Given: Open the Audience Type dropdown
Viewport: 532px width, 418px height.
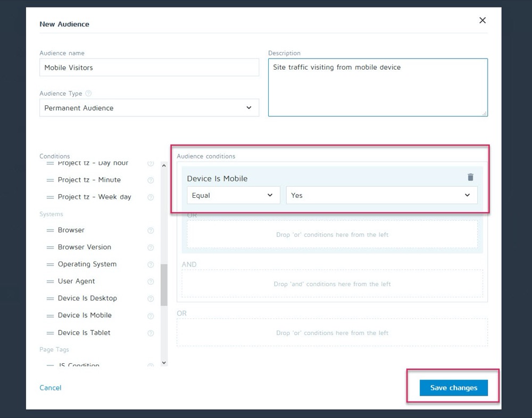Looking at the screenshot, I should [x=149, y=108].
